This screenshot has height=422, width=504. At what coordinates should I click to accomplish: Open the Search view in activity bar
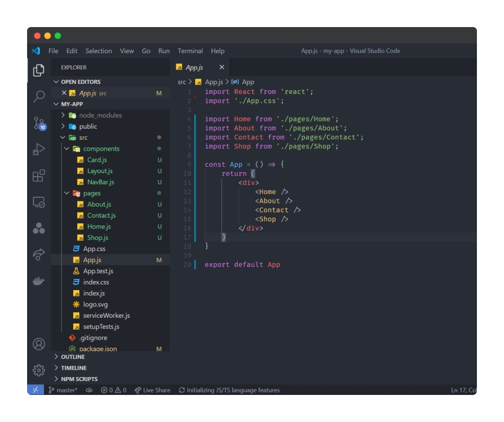(x=38, y=96)
